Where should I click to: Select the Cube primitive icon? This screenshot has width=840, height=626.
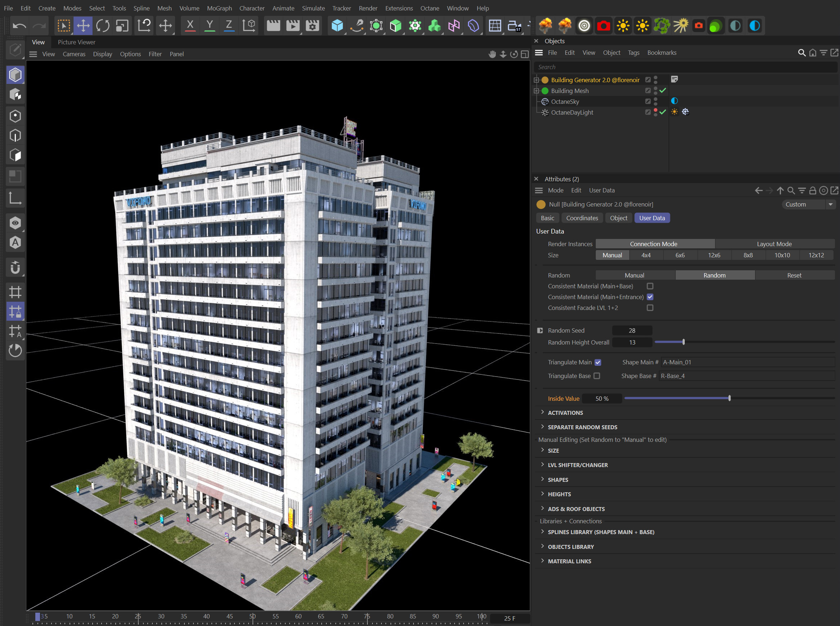point(337,26)
